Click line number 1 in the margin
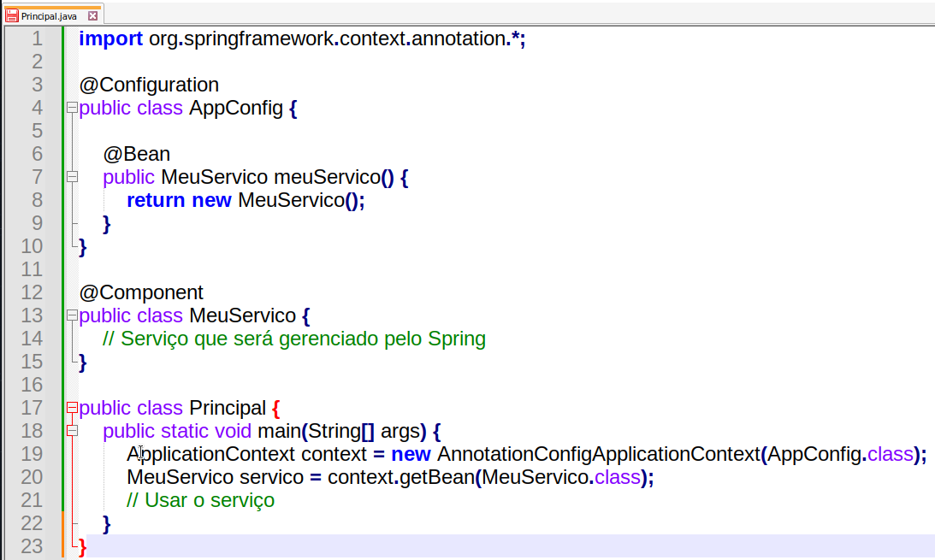This screenshot has width=935, height=560. 36,38
